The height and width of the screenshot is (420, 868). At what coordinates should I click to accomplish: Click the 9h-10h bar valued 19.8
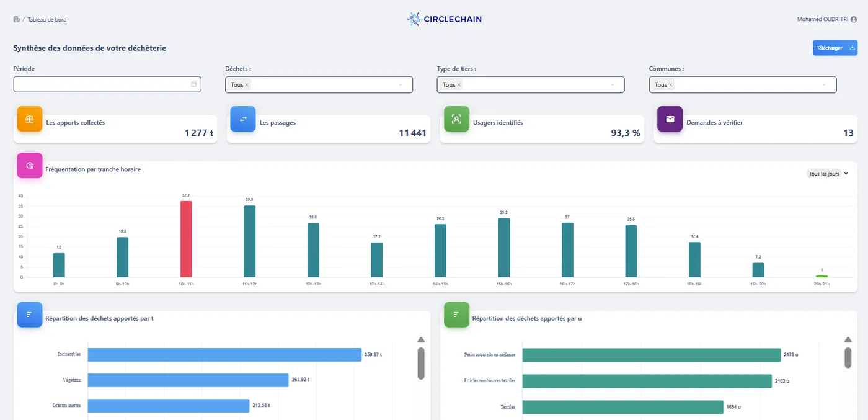coord(123,257)
